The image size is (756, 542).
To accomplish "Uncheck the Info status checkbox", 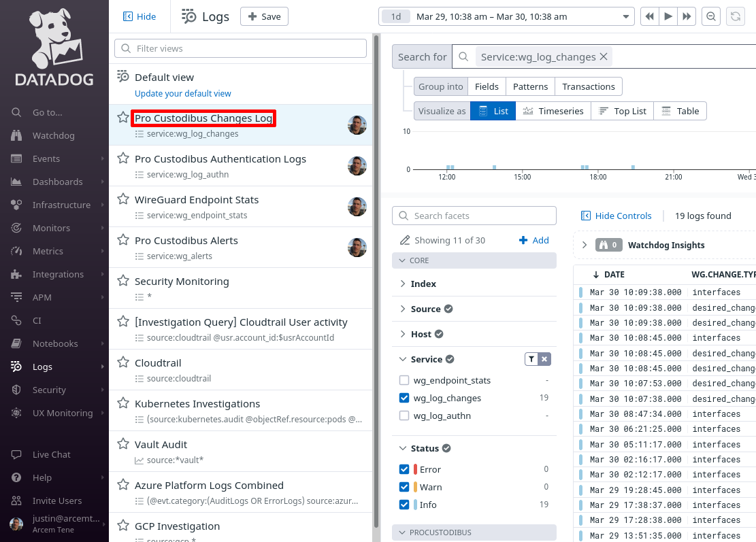I will pos(404,505).
